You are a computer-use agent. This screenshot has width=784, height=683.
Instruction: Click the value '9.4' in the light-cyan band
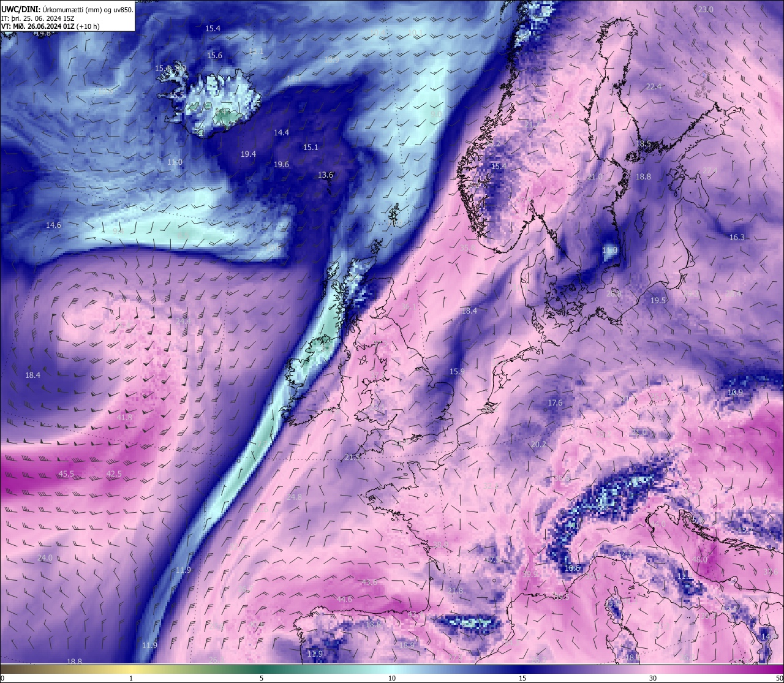click(x=118, y=232)
